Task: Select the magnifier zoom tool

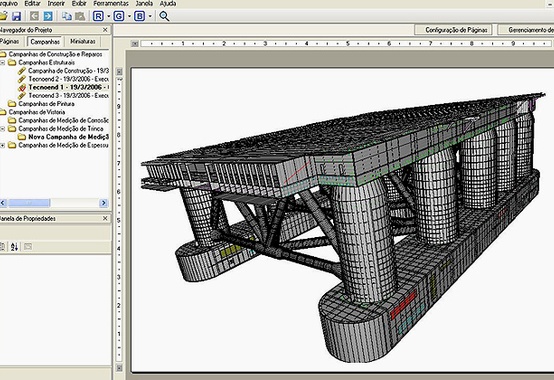Action: pos(164,16)
